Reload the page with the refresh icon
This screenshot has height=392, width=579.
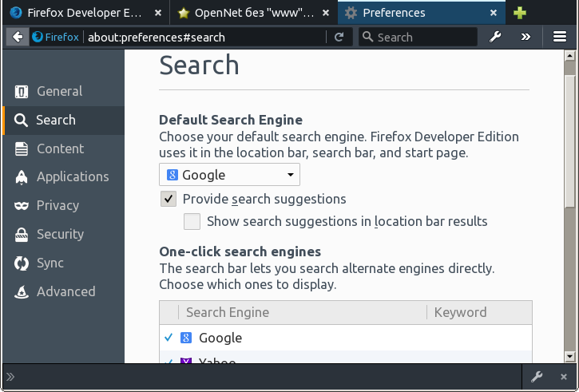[339, 37]
